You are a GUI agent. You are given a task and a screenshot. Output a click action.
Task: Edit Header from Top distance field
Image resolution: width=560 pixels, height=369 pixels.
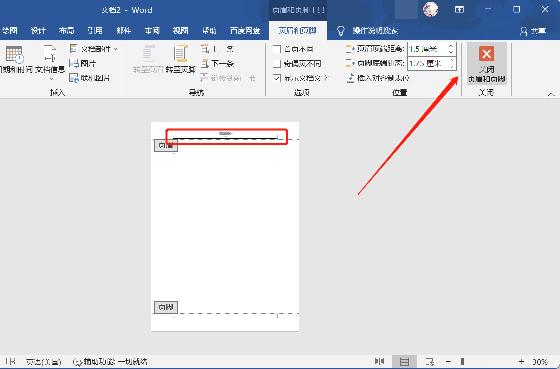(427, 49)
